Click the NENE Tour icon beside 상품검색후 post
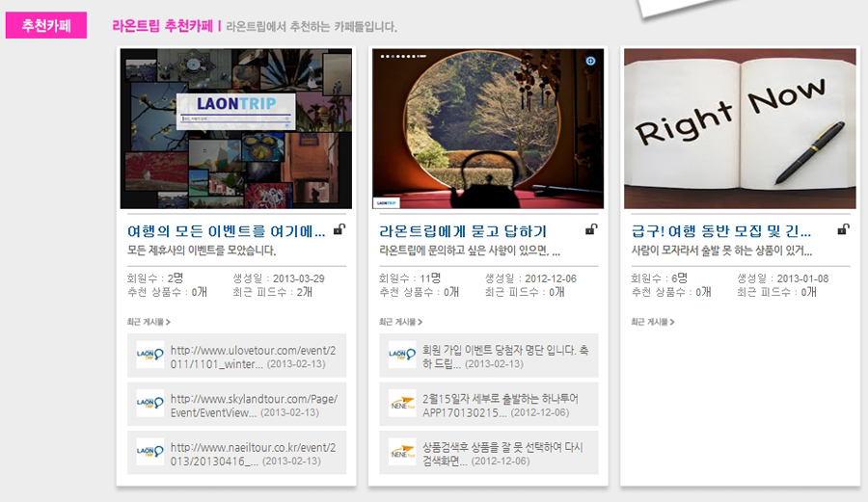 tap(402, 452)
